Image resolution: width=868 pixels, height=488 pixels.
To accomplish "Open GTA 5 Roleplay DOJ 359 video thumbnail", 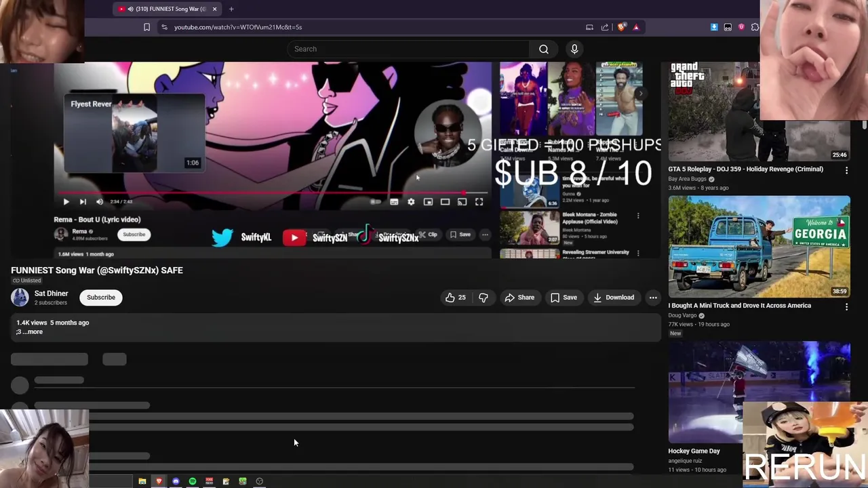I will click(x=759, y=111).
